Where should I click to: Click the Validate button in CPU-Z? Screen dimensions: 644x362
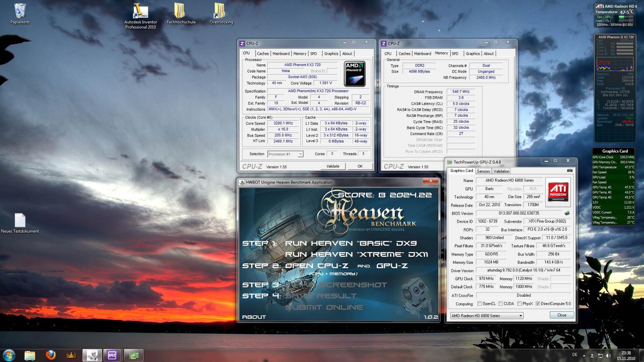[332, 166]
